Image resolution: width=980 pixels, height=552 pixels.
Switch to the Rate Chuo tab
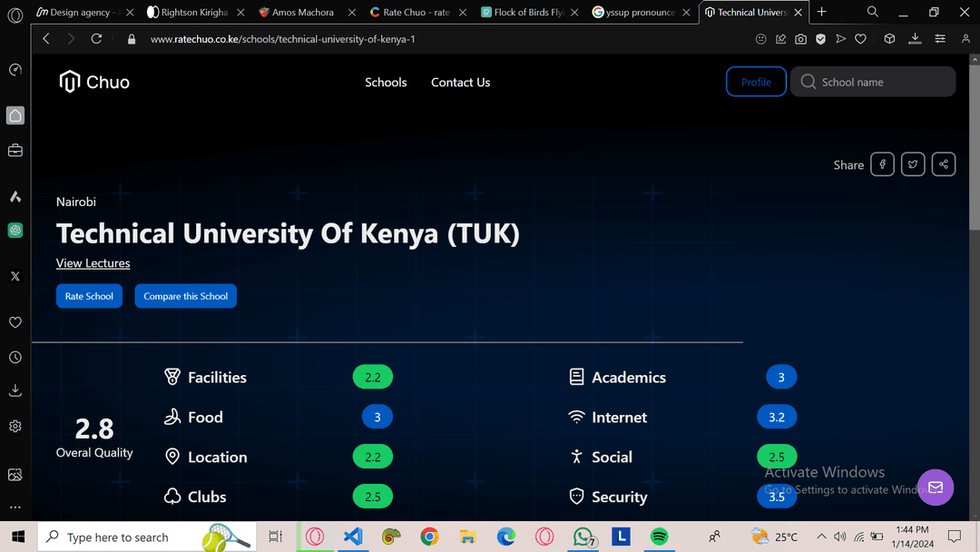click(x=416, y=13)
